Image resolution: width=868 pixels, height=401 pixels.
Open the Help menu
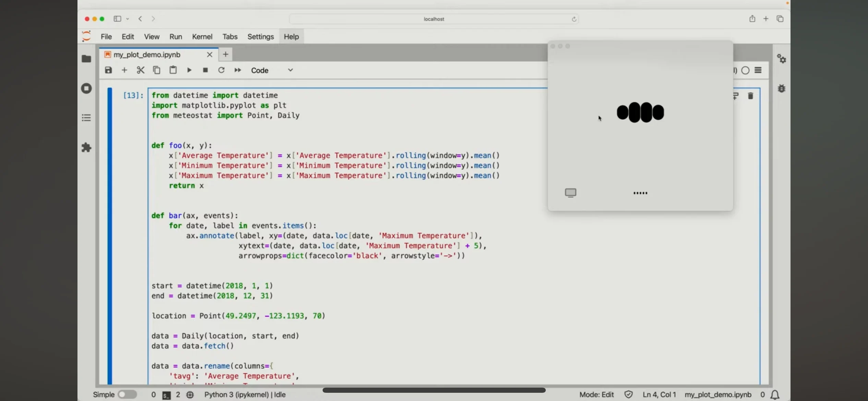pyautogui.click(x=291, y=36)
